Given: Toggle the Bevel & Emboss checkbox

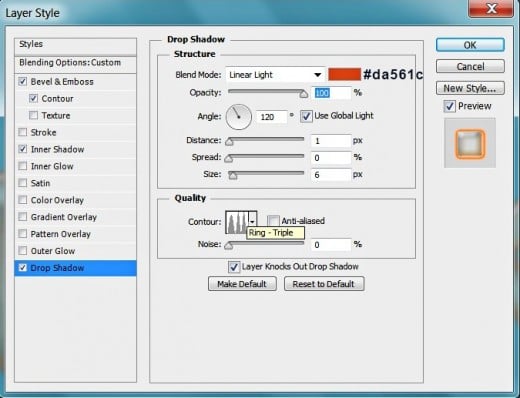Looking at the screenshot, I should tap(23, 81).
